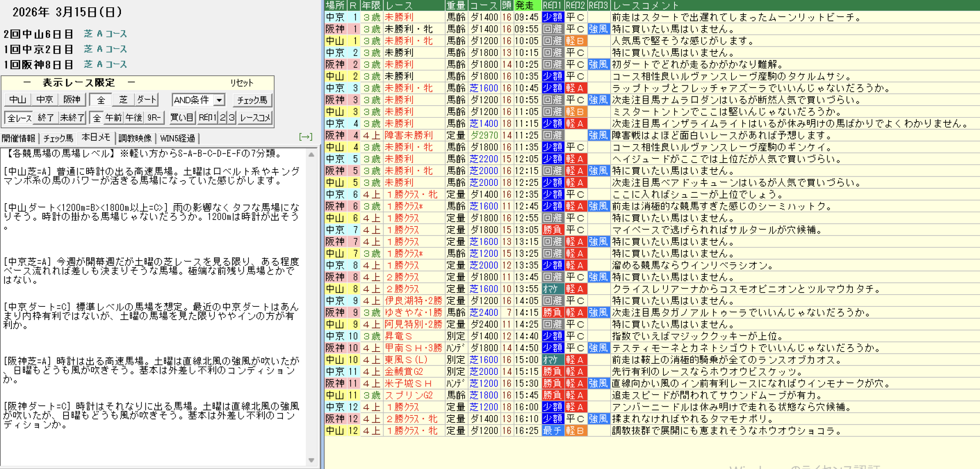
Task: Switch to the 調教映像 tab
Action: click(135, 138)
